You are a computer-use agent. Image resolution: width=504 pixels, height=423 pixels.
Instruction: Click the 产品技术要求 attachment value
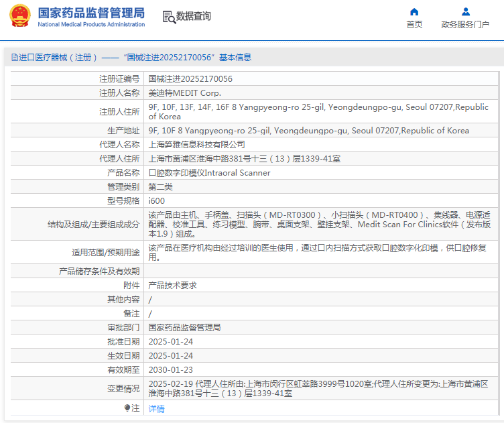(173, 286)
